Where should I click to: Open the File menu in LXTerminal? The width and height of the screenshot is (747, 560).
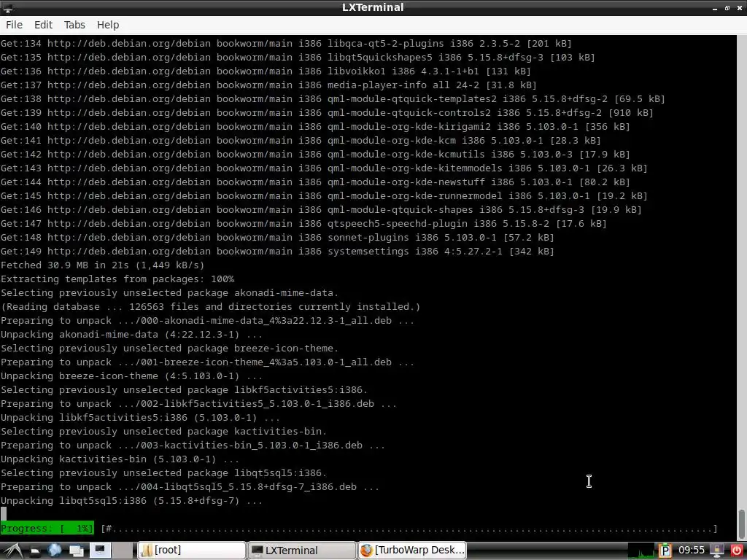(x=14, y=25)
